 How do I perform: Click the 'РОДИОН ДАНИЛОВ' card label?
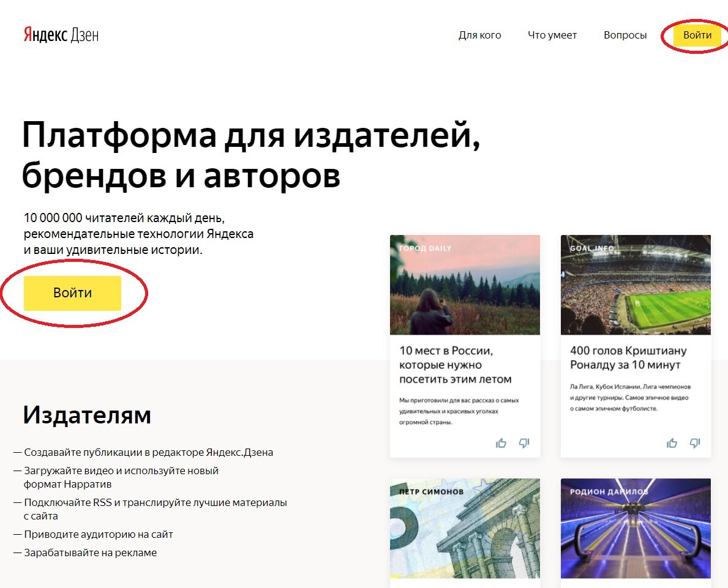coord(609,491)
